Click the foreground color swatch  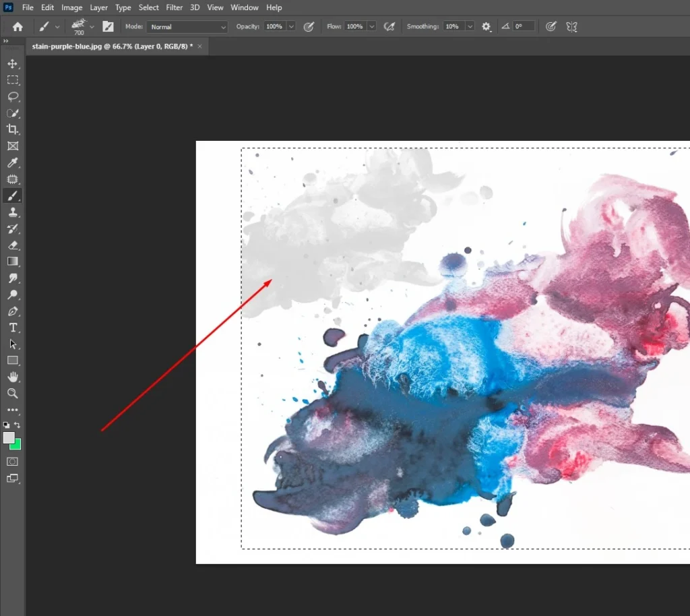click(x=9, y=438)
